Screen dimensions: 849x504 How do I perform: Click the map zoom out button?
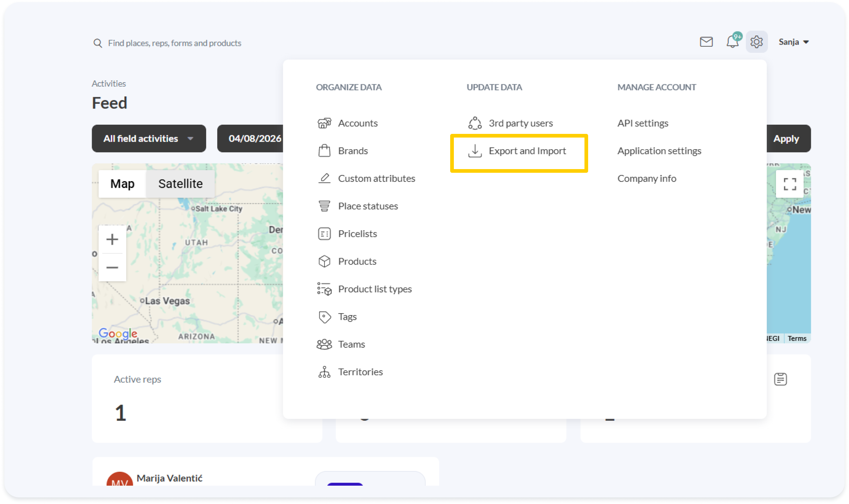click(112, 267)
